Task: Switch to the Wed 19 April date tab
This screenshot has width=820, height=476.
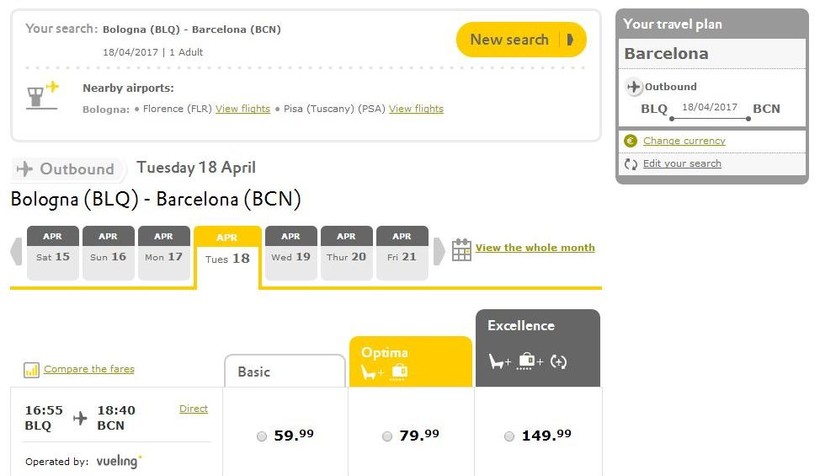Action: pos(291,253)
